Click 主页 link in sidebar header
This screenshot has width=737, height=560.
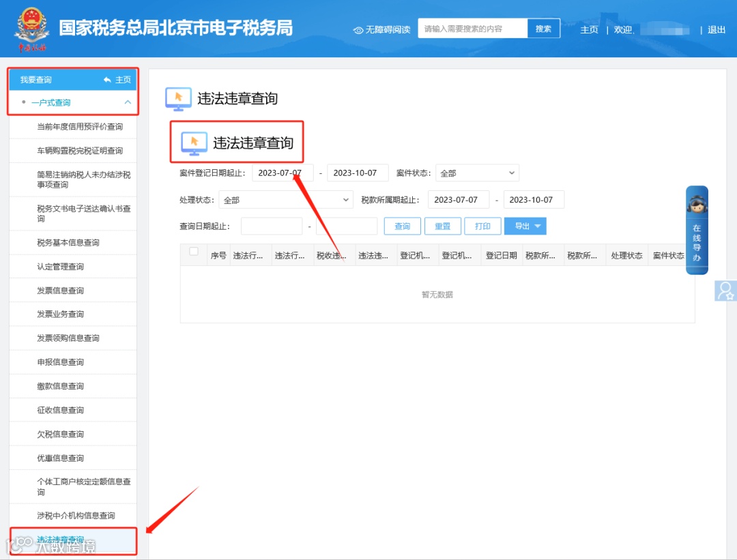point(123,80)
